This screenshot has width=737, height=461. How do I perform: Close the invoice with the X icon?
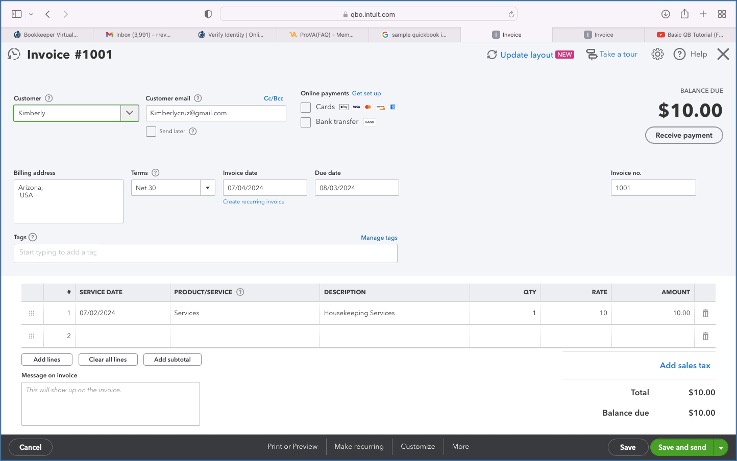tap(723, 55)
